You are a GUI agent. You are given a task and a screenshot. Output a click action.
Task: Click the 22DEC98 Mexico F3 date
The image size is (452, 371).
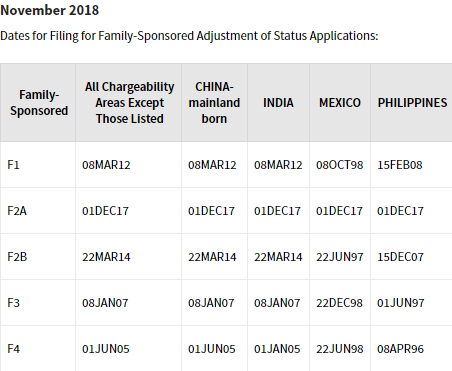339,303
